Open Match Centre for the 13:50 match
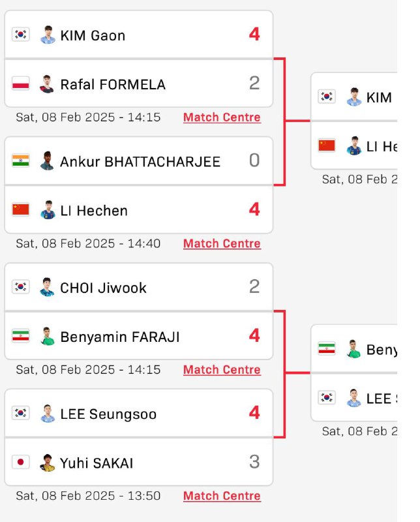 [222, 496]
